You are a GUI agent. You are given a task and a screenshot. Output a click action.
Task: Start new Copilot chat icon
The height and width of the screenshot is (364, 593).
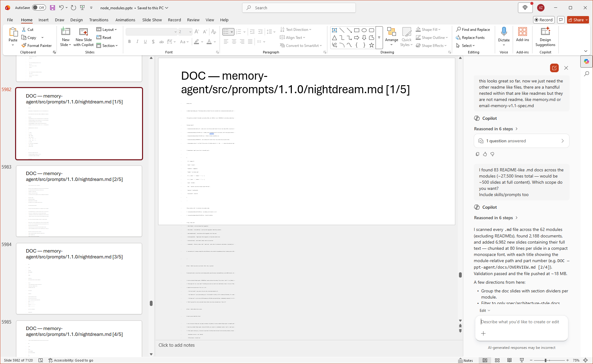click(554, 68)
